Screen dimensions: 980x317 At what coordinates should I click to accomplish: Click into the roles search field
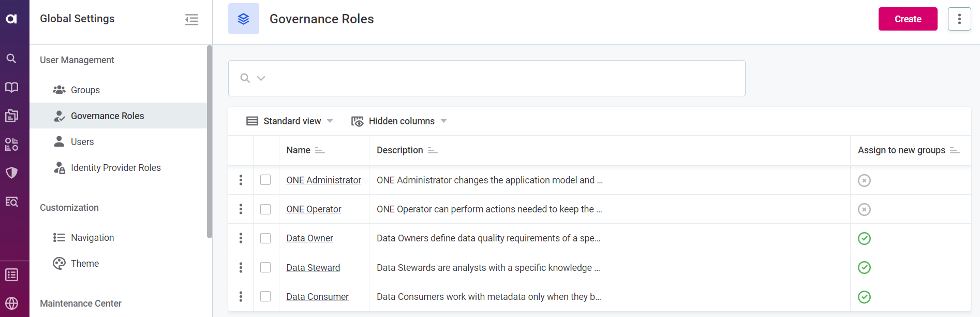point(497,78)
